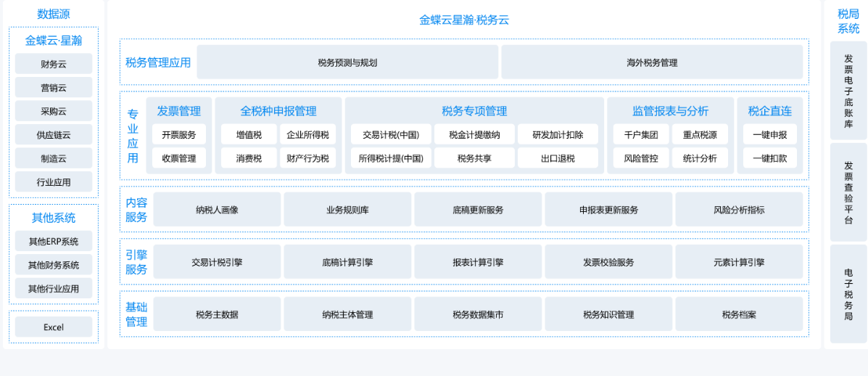868x376 pixels.
Task: Select the 增值税 cell
Action: pyautogui.click(x=249, y=134)
